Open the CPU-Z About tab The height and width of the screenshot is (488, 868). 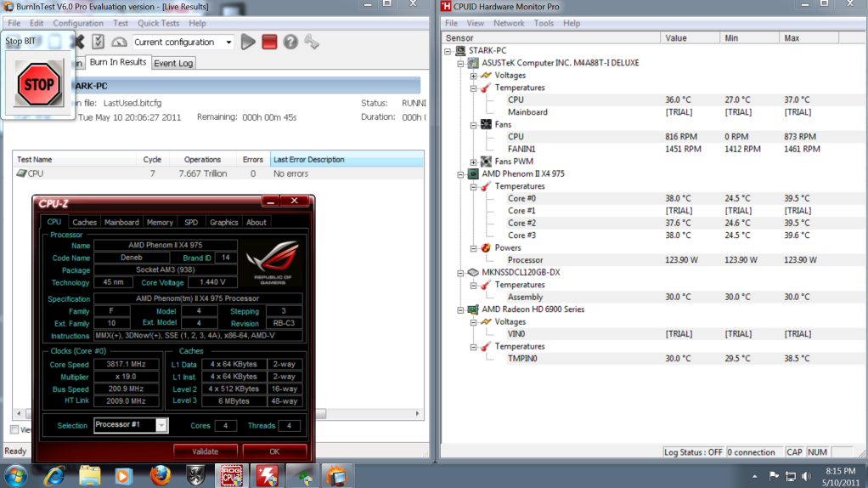click(256, 222)
